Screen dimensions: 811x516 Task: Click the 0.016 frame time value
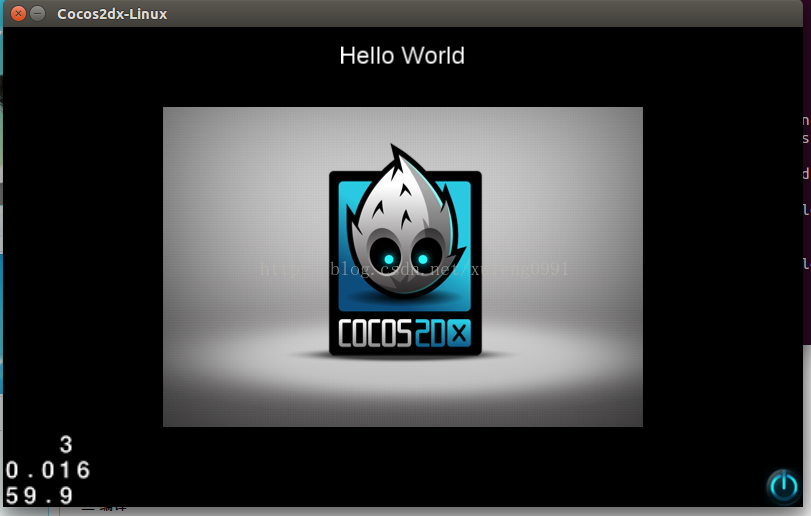tap(48, 471)
